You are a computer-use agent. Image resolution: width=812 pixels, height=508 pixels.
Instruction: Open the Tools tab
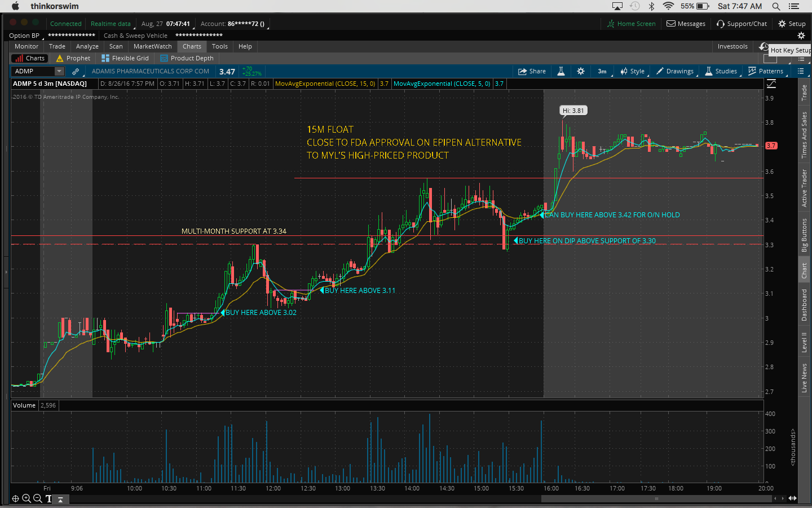[x=220, y=46]
